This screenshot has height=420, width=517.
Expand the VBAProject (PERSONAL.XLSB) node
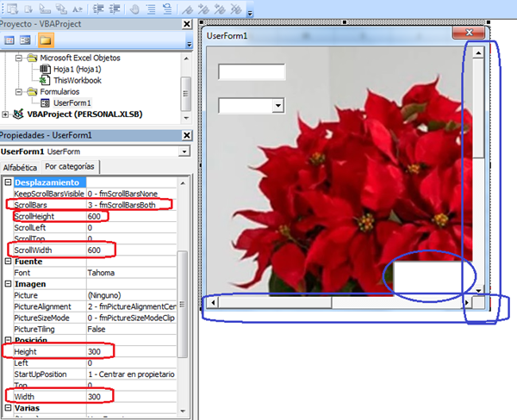(x=5, y=114)
